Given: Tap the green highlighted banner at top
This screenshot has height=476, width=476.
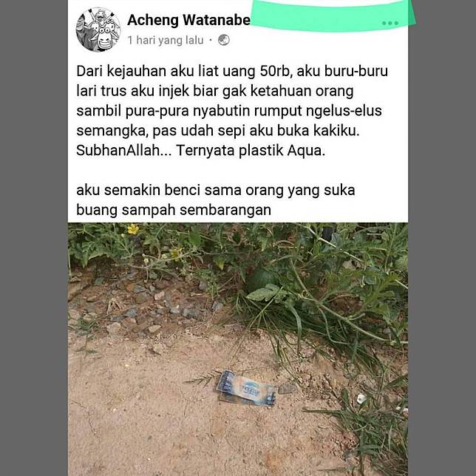Looking at the screenshot, I should coord(333,16).
